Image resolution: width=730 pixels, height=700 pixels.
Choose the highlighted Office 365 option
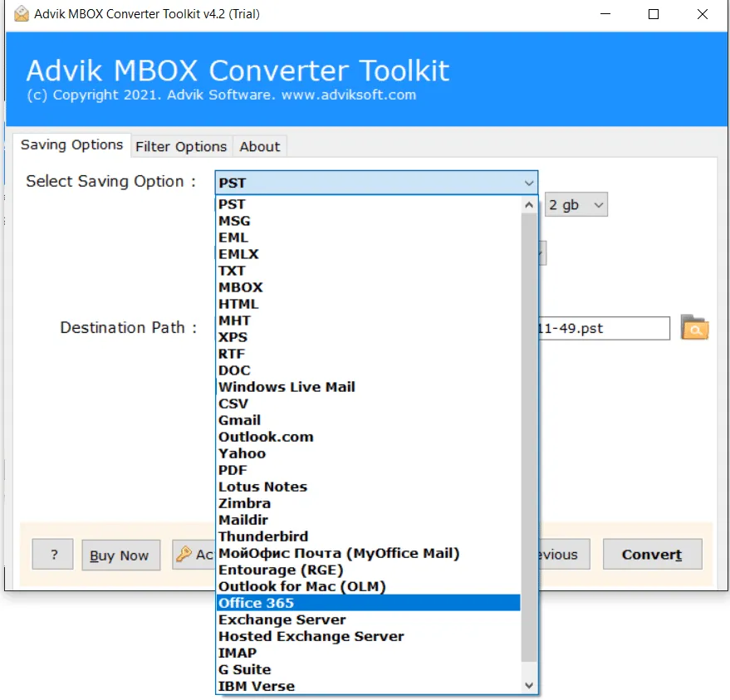(x=368, y=603)
